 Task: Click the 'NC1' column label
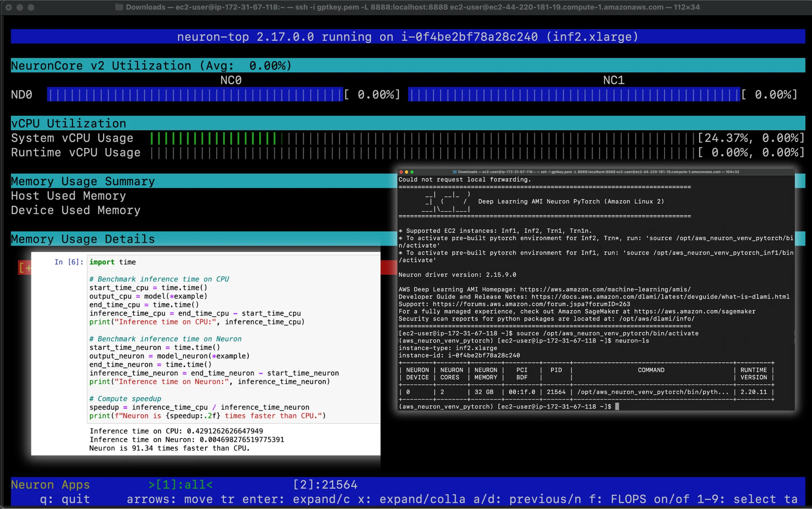tap(614, 80)
